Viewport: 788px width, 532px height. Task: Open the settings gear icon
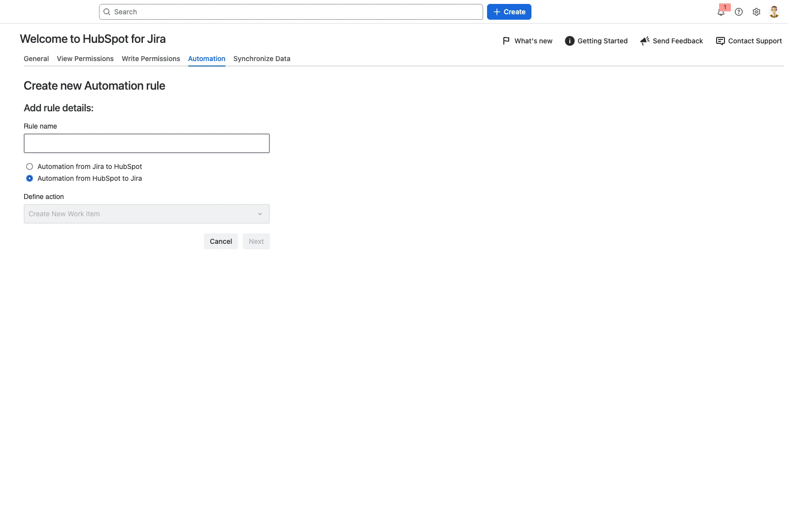click(756, 12)
